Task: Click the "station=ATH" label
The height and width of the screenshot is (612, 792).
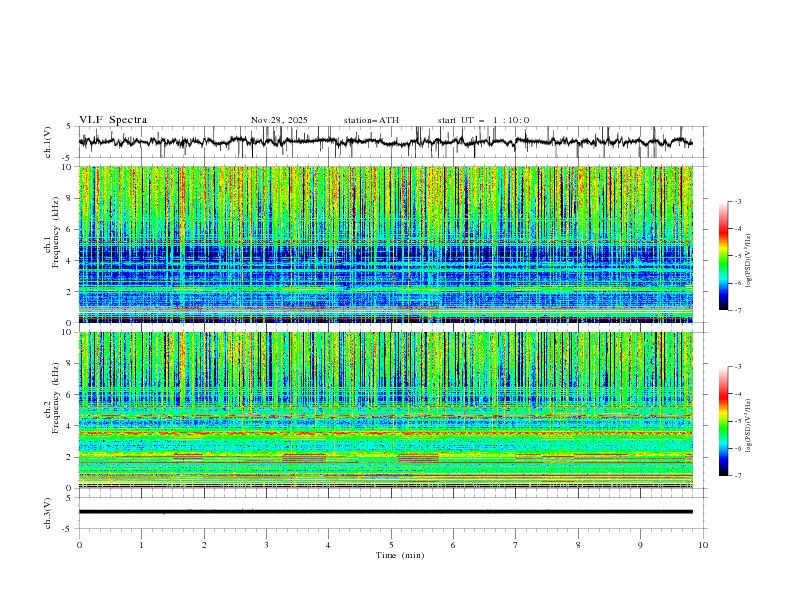Action: [x=371, y=120]
